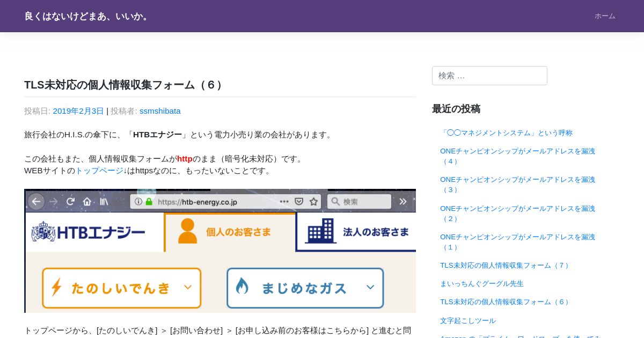This screenshot has width=644, height=338.
Task: Click green padlock icon in screenshot address bar
Action: coord(149,202)
